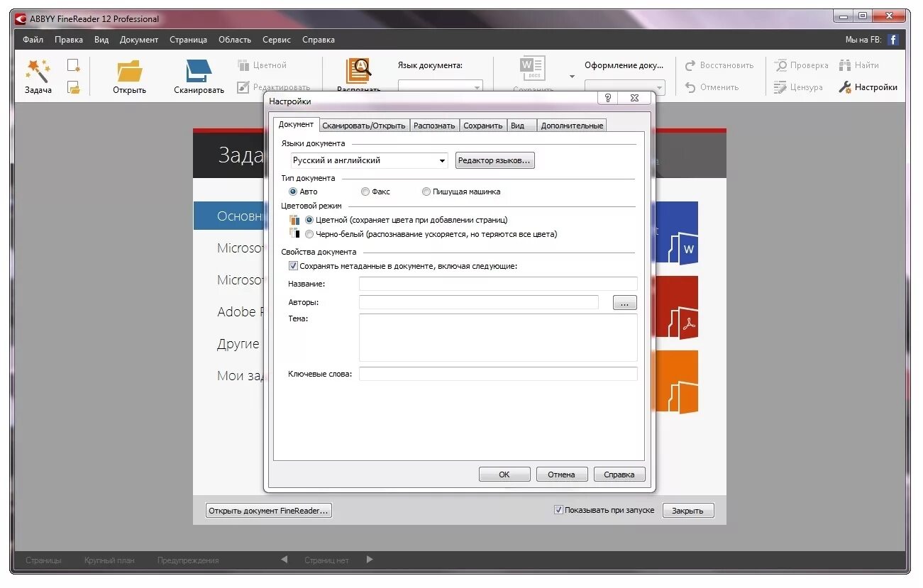Click the Тема text area
Image resolution: width=923 pixels, height=588 pixels.
pyautogui.click(x=498, y=338)
